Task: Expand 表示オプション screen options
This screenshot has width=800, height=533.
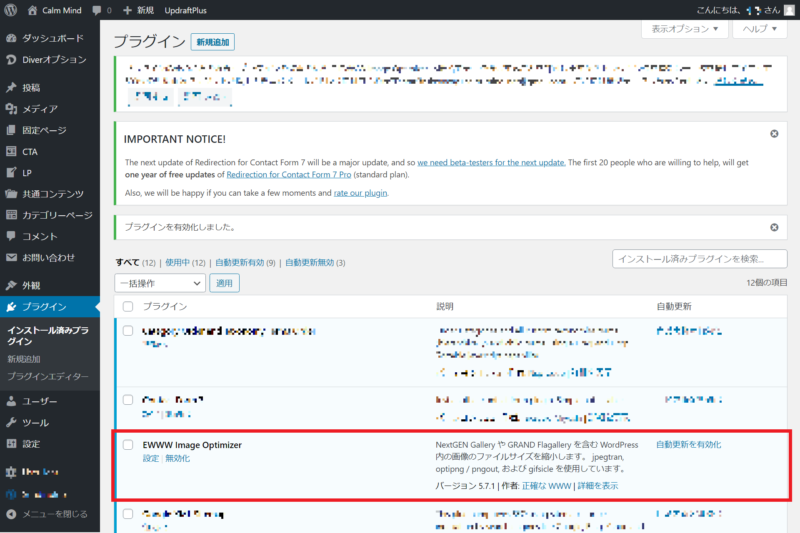Action: point(685,29)
